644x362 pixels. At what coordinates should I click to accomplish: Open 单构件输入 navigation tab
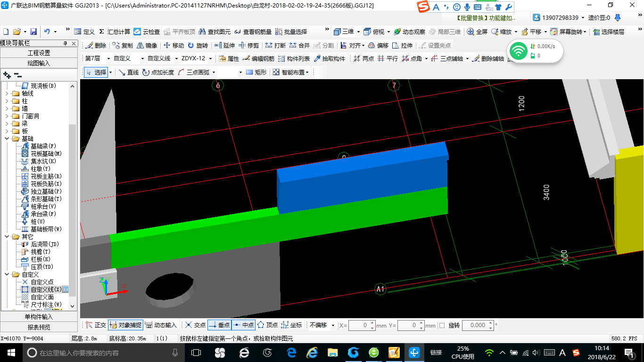click(x=39, y=317)
